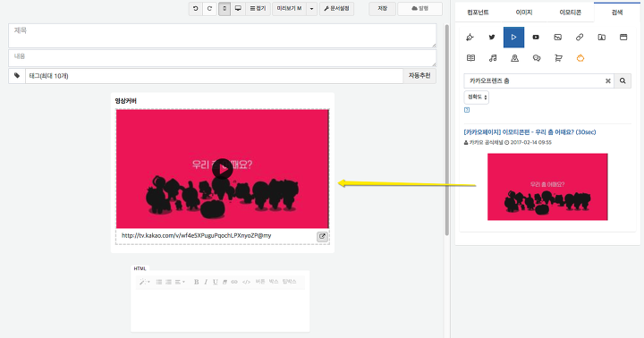Open the 정확도 sort dropdown
Image resolution: width=644 pixels, height=338 pixels.
coord(477,97)
